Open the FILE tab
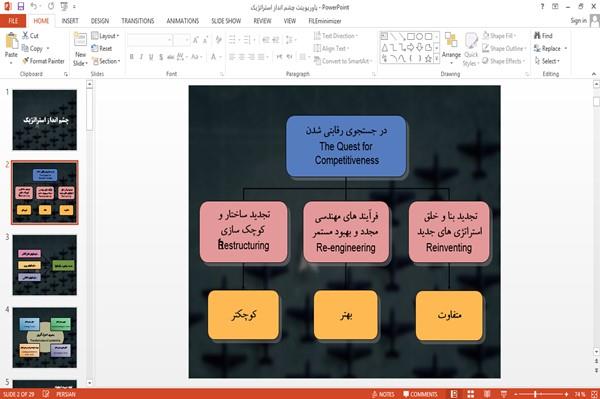This screenshot has width=600, height=399. pos(13,21)
